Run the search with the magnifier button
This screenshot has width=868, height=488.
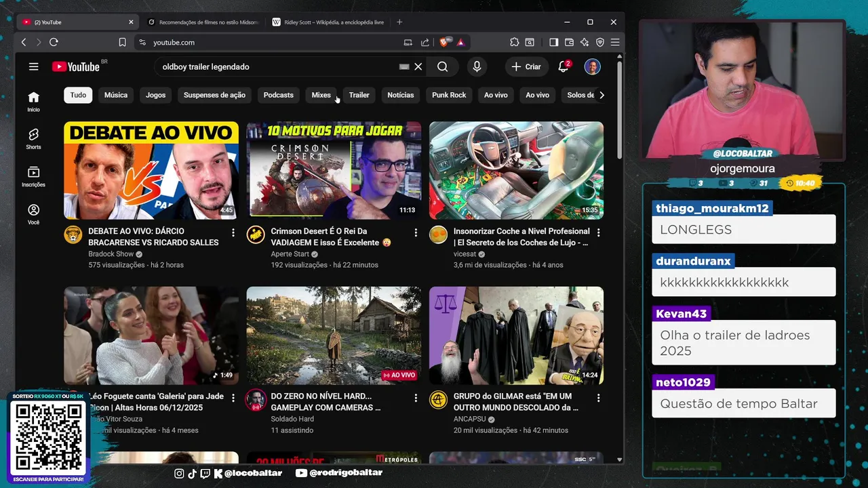pyautogui.click(x=443, y=66)
